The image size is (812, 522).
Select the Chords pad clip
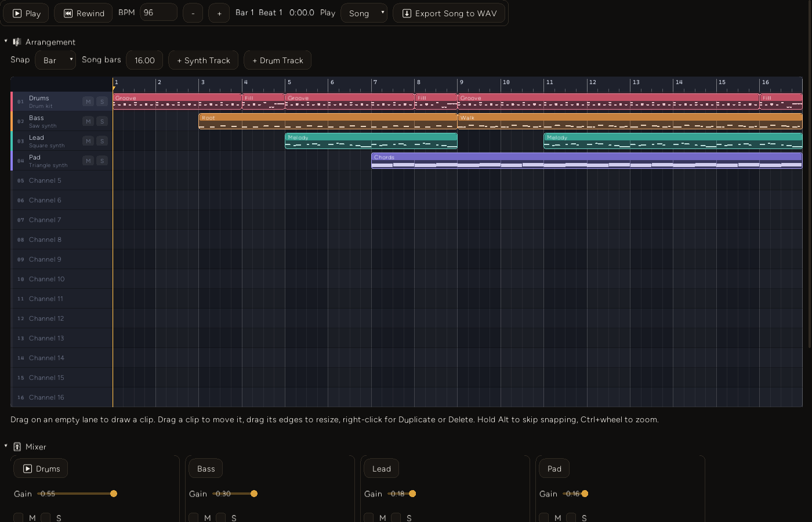point(587,161)
